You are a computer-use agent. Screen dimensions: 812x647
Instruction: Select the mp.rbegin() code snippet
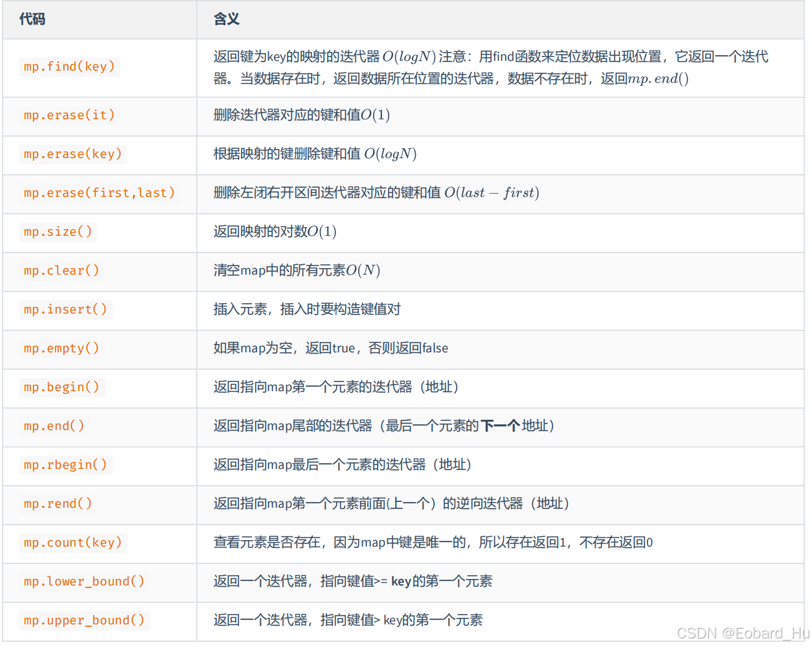click(x=65, y=465)
